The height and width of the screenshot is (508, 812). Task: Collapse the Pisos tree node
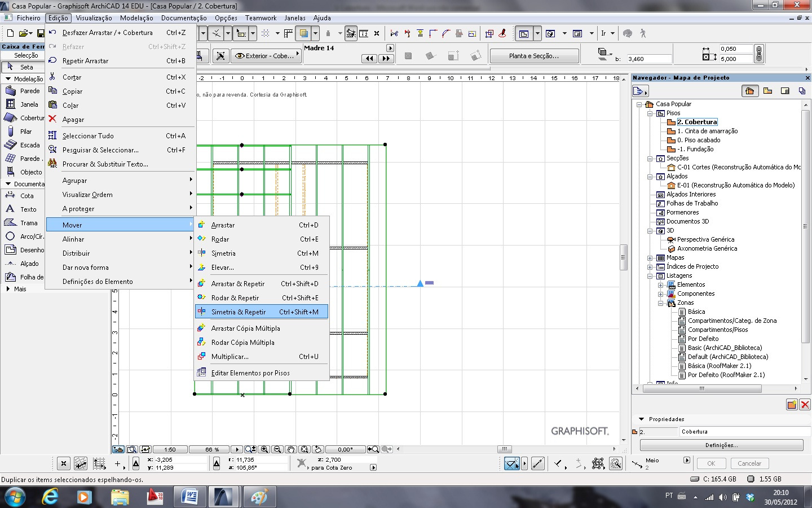point(650,113)
